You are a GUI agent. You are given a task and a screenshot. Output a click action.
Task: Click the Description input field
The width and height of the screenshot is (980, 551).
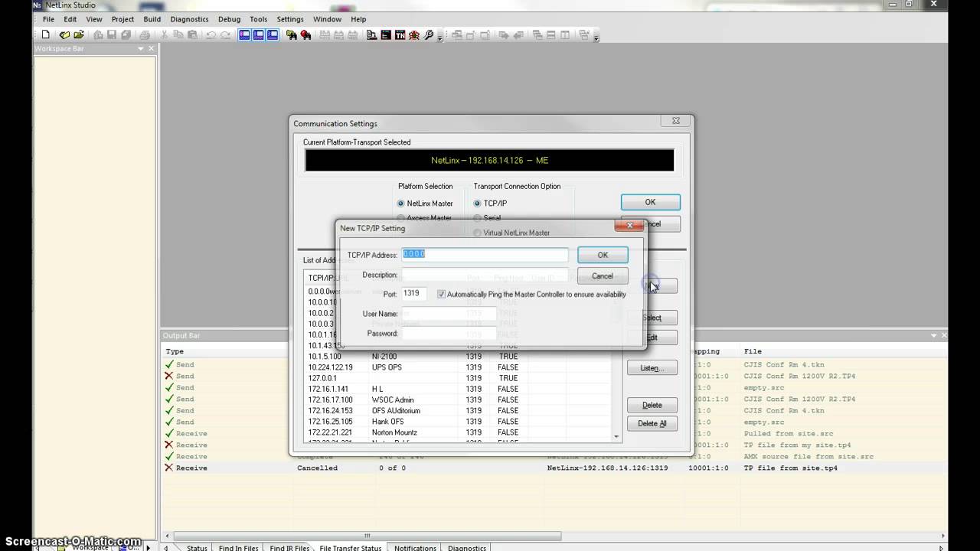click(485, 274)
